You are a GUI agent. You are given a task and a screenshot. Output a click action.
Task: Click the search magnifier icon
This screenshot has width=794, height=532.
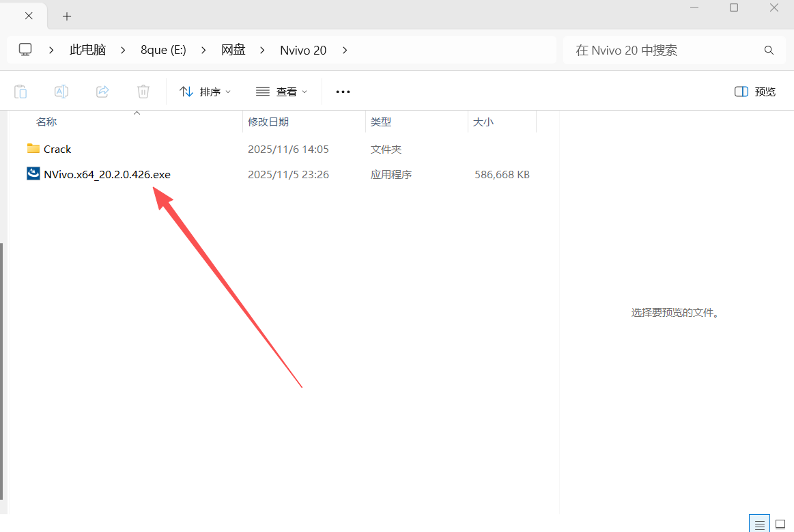tap(769, 51)
